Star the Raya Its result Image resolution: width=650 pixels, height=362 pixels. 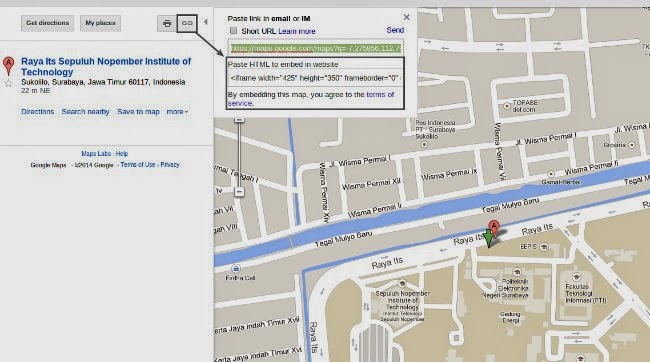tap(8, 83)
